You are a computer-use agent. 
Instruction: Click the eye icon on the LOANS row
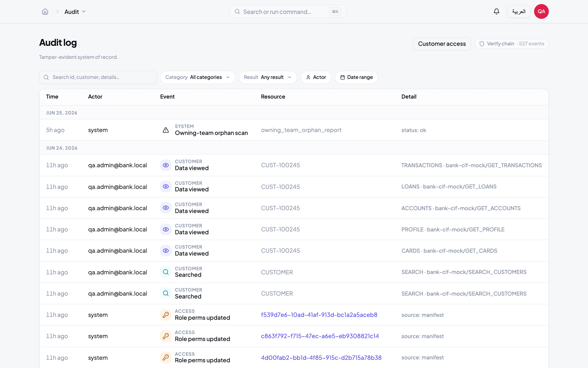(166, 186)
